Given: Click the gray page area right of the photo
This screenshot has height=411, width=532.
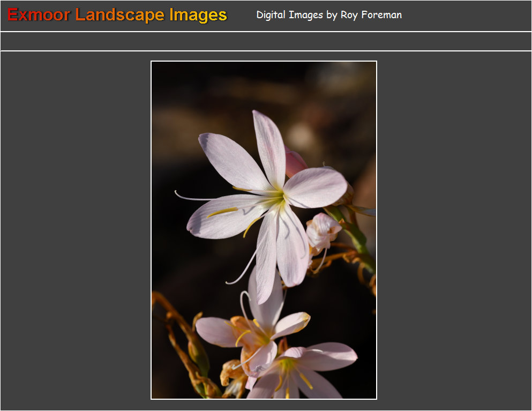Looking at the screenshot, I should point(454,230).
